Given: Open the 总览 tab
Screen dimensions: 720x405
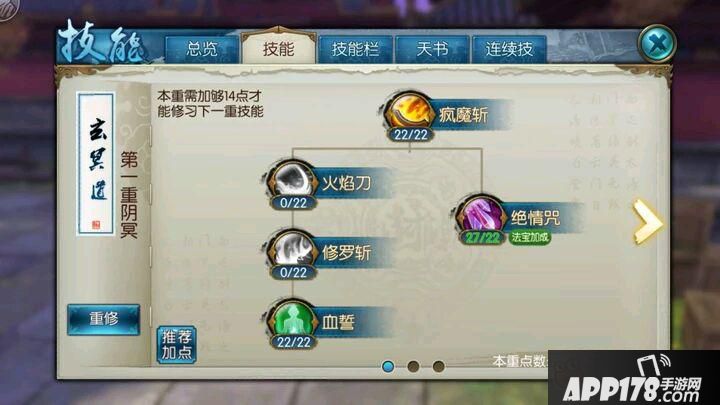Looking at the screenshot, I should 202,49.
